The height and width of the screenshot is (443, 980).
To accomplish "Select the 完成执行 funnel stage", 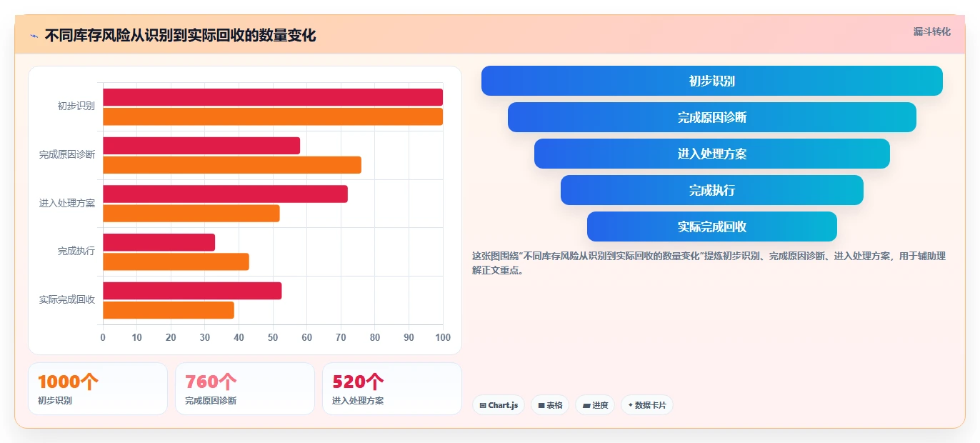I will (x=711, y=190).
